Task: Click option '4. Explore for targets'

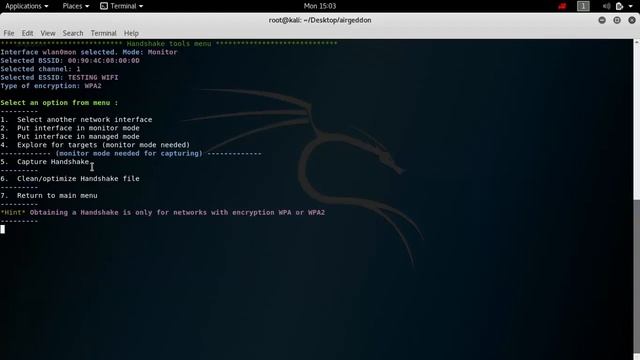Action: [x=95, y=145]
